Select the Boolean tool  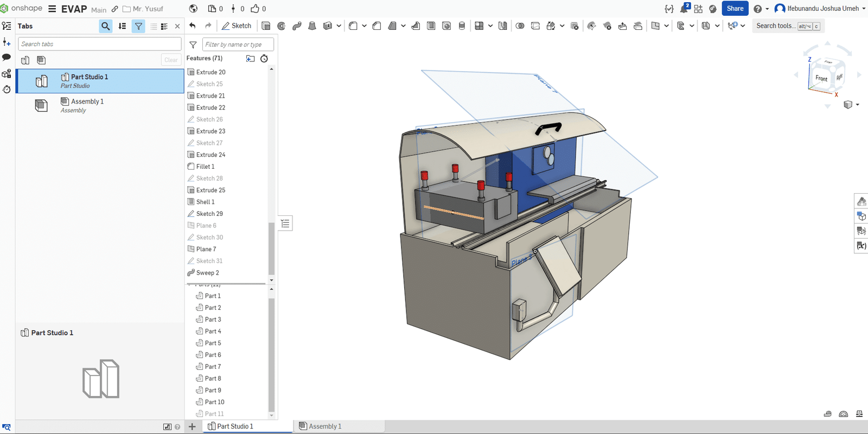coord(520,25)
